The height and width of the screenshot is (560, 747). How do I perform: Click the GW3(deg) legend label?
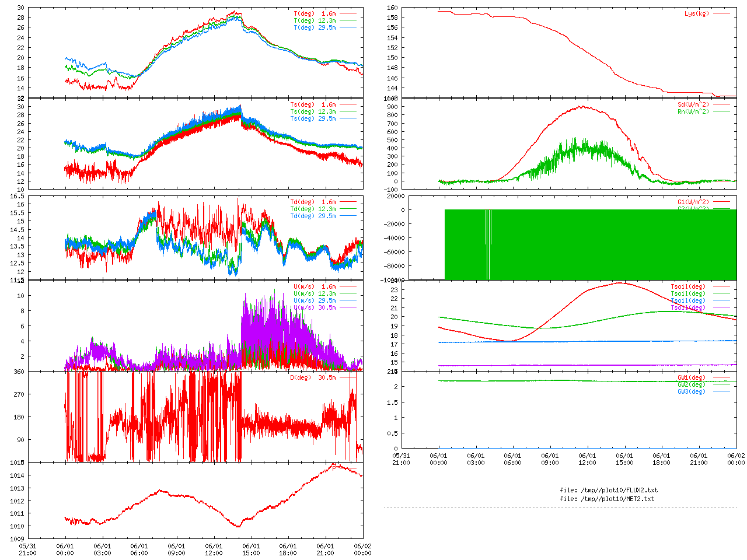coord(692,392)
